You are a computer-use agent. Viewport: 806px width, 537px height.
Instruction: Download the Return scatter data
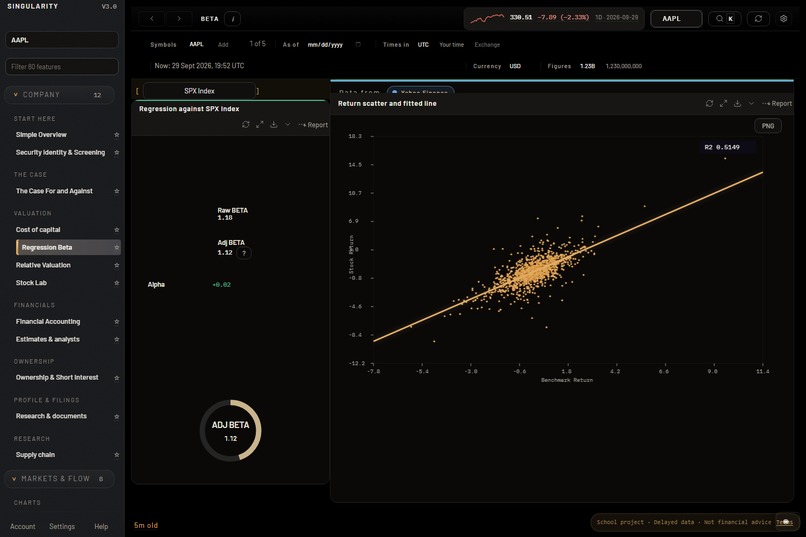tap(737, 103)
